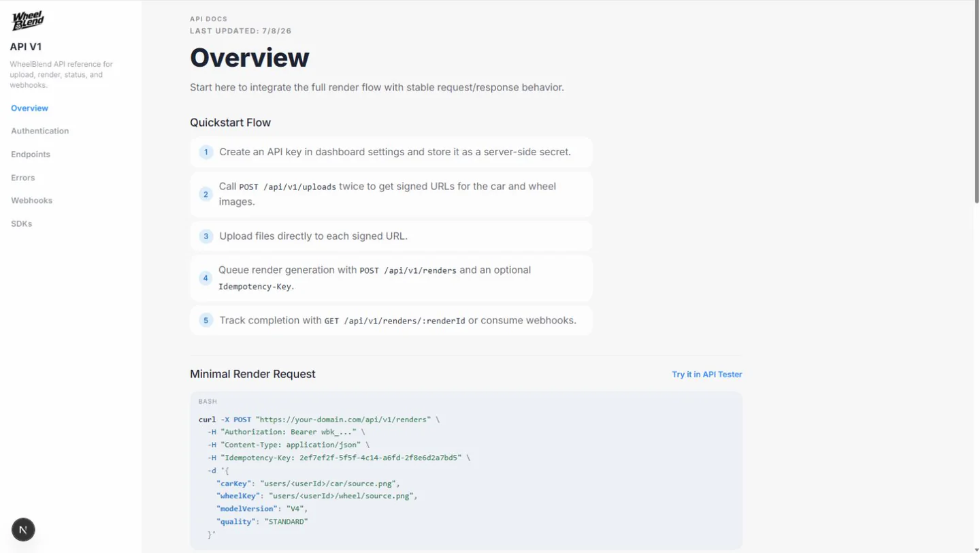980x553 pixels.
Task: Click the step number 5 badge
Action: point(206,320)
